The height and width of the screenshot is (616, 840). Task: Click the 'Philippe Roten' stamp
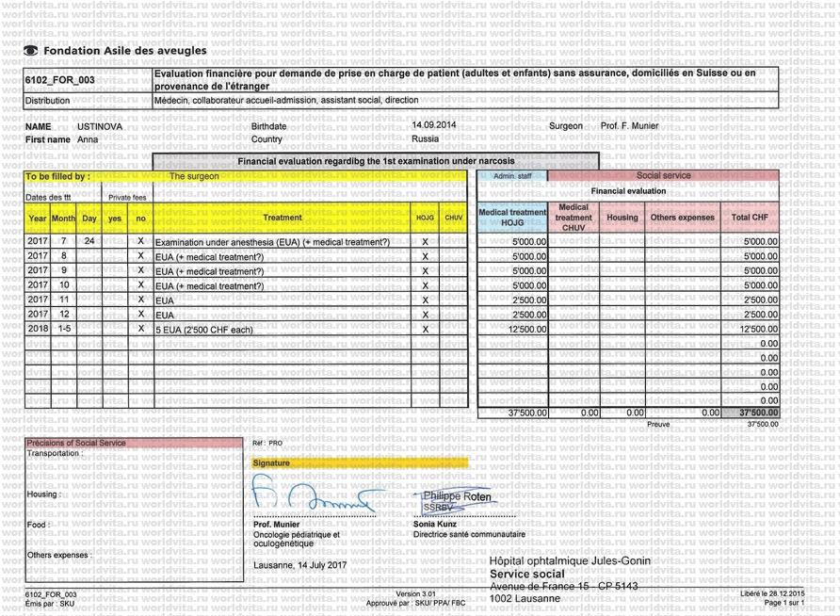coord(457,501)
